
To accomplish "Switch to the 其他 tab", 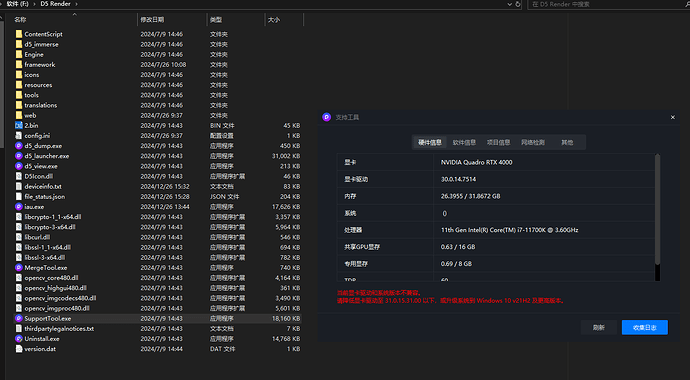I will (x=567, y=142).
